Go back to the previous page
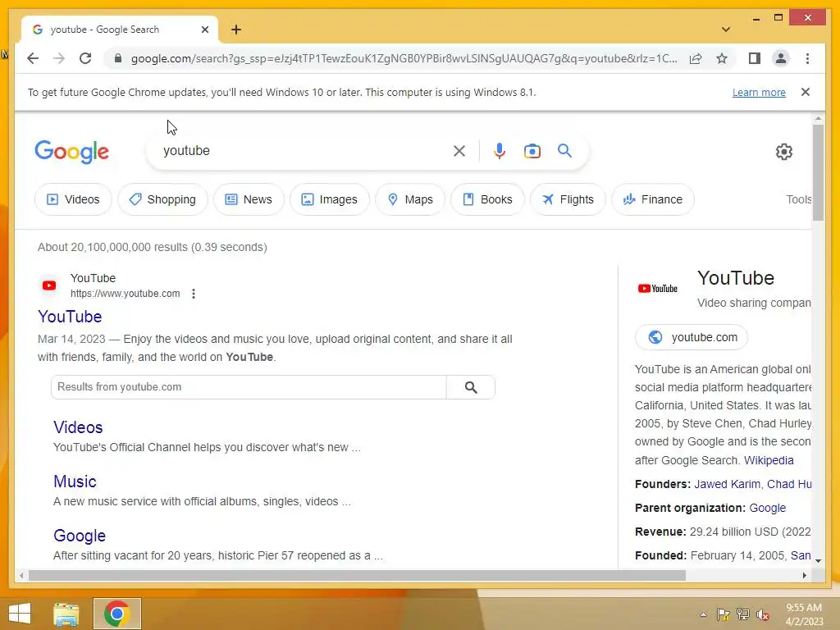The width and height of the screenshot is (840, 630). 33,58
